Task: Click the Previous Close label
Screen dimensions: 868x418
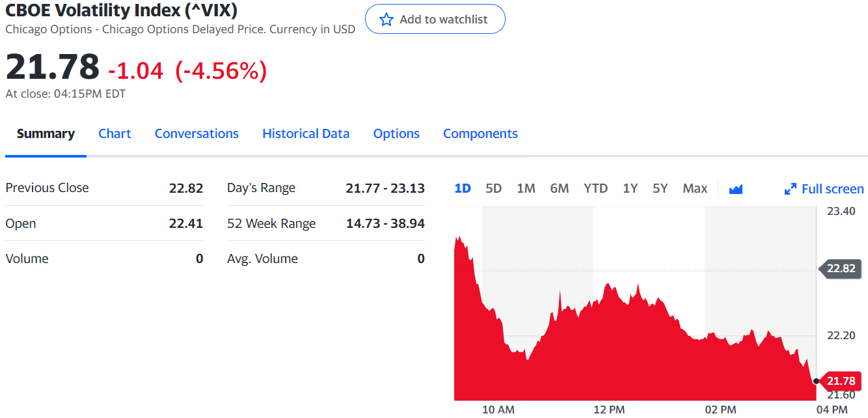Action: (x=47, y=188)
